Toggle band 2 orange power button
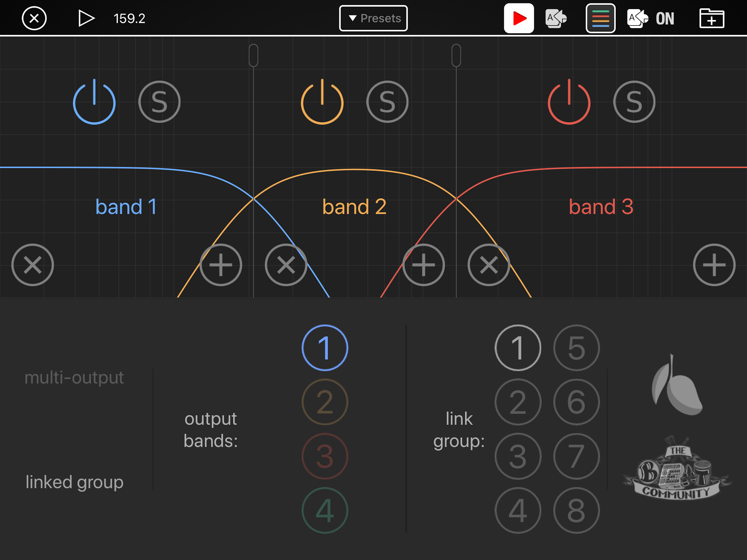 click(322, 102)
